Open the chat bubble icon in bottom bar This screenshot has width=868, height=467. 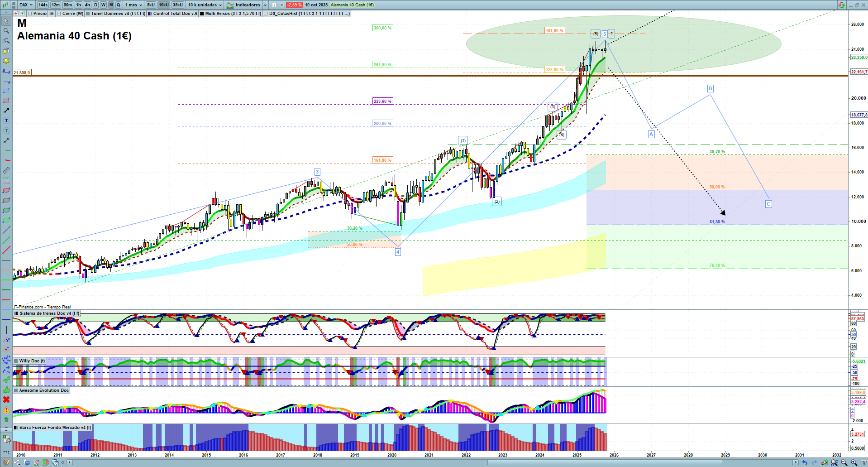tap(27, 462)
